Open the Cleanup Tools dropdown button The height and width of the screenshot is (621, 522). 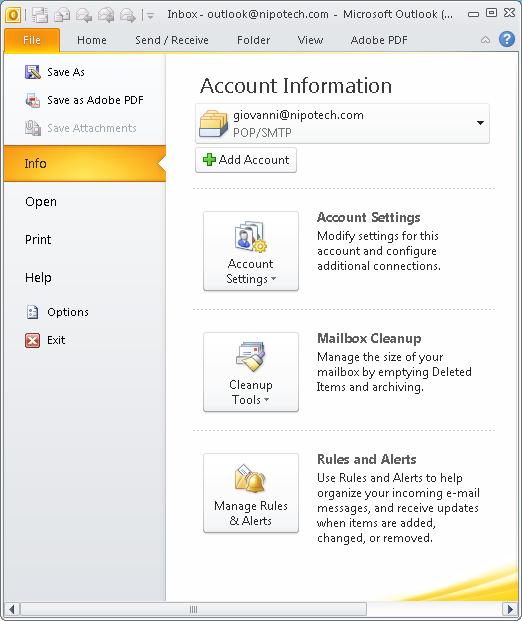(x=251, y=372)
